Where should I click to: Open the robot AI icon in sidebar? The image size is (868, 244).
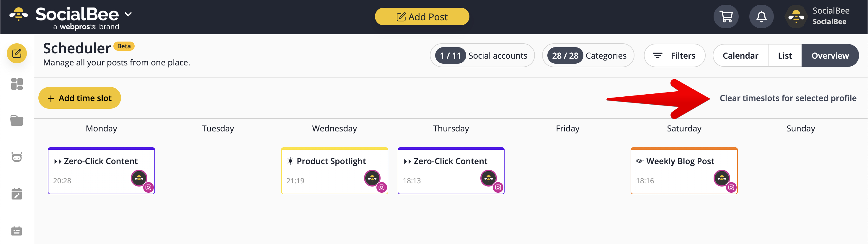17,157
